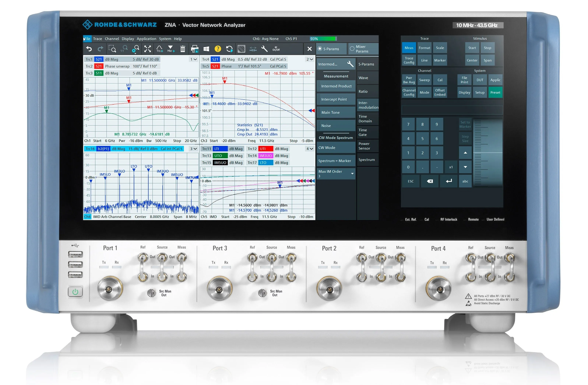Click the green power button on front panel

pos(75,292)
